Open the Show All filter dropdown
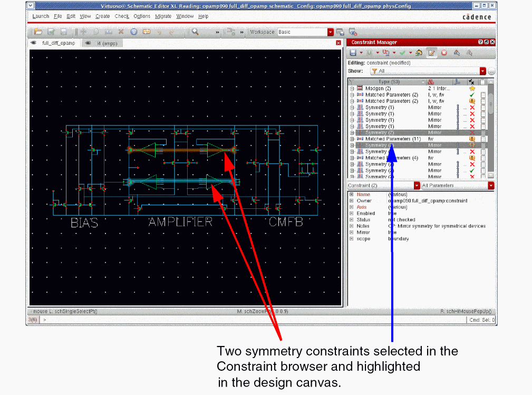The image size is (532, 395). [482, 71]
